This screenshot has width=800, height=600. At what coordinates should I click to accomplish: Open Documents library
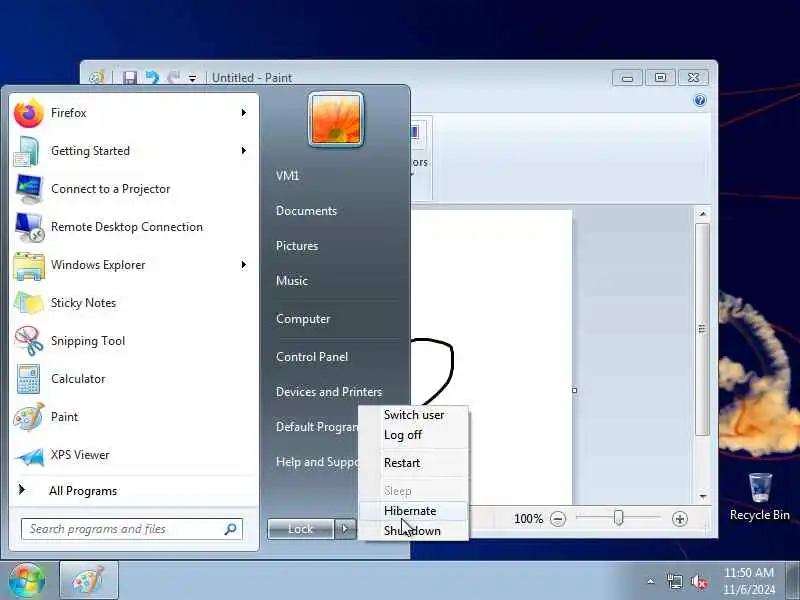click(x=306, y=211)
